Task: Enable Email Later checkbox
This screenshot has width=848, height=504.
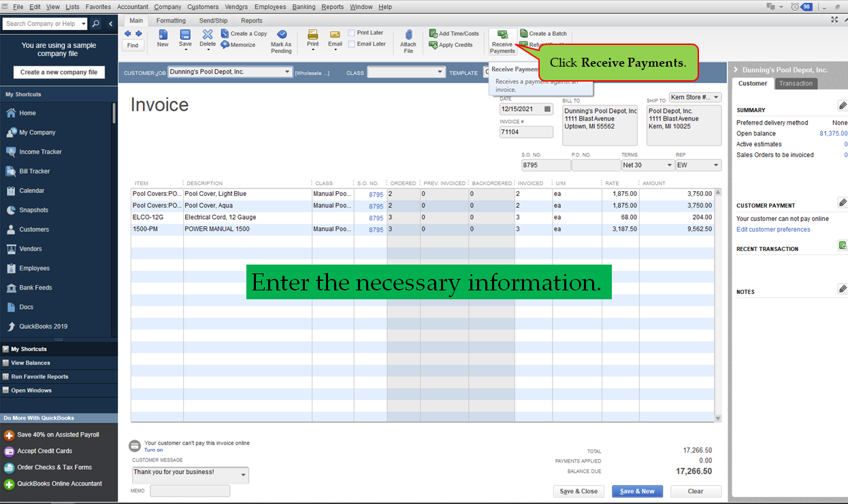Action: coord(351,44)
